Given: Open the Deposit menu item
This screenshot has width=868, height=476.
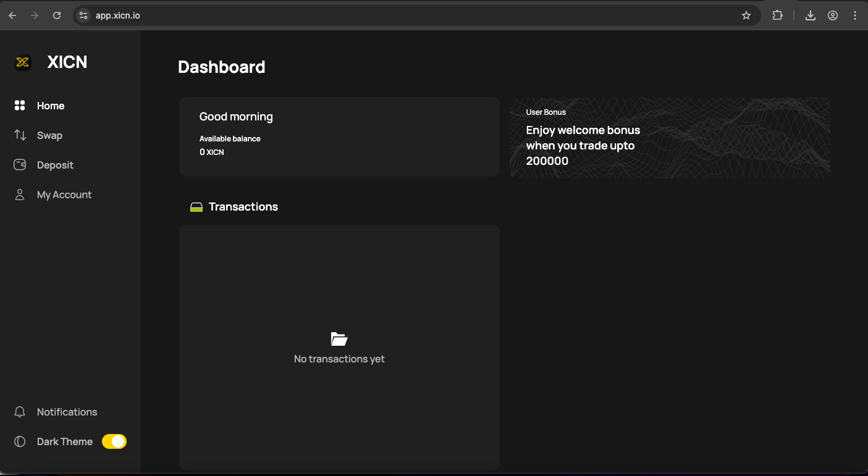Looking at the screenshot, I should [x=55, y=165].
